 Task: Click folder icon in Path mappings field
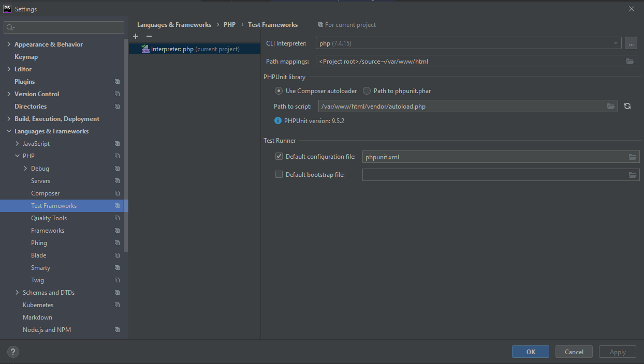click(x=630, y=61)
